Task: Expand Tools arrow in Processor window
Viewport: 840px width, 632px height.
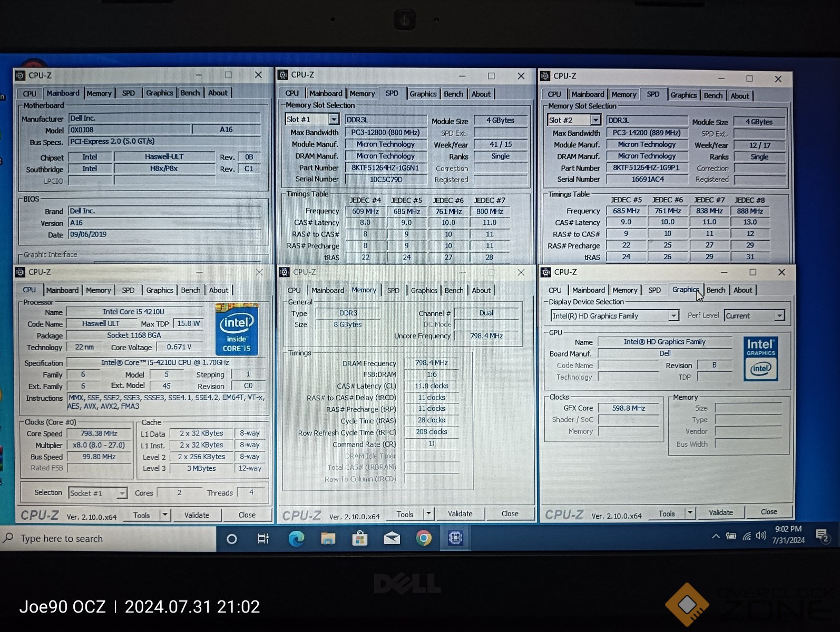Action: coord(165,515)
